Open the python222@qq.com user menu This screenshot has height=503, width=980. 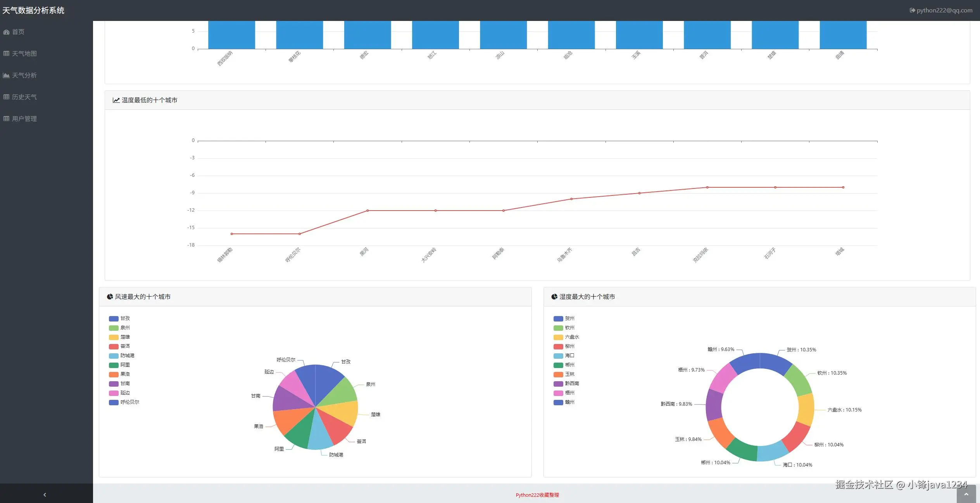[x=944, y=10]
